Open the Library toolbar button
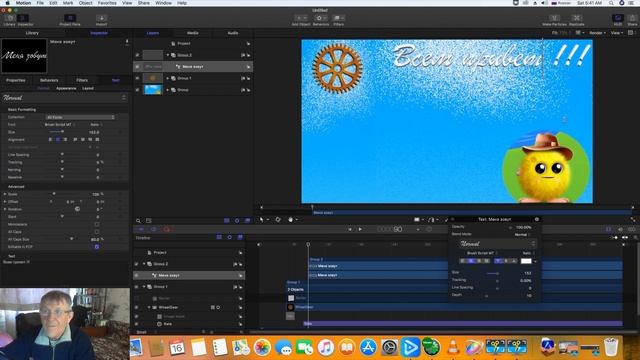Viewport: 640px width, 360px height. click(10, 18)
